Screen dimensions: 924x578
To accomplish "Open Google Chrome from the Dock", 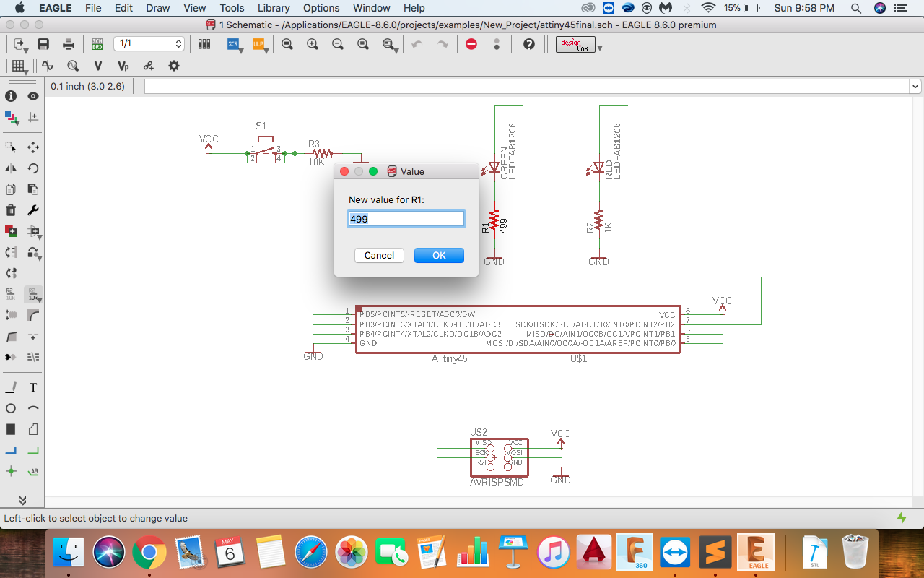I will [x=149, y=553].
